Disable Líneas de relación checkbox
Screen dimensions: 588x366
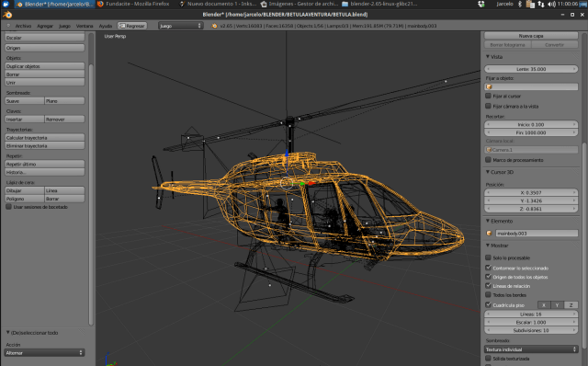[x=488, y=286]
